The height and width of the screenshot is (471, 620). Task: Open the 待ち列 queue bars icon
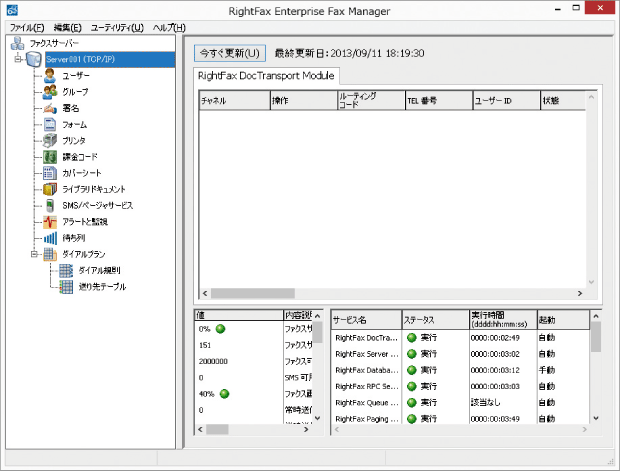tap(50, 238)
